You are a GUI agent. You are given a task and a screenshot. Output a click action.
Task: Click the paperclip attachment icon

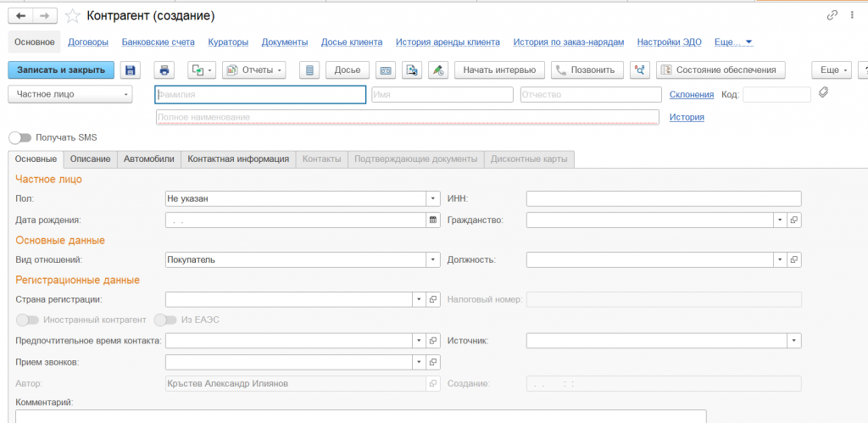823,93
